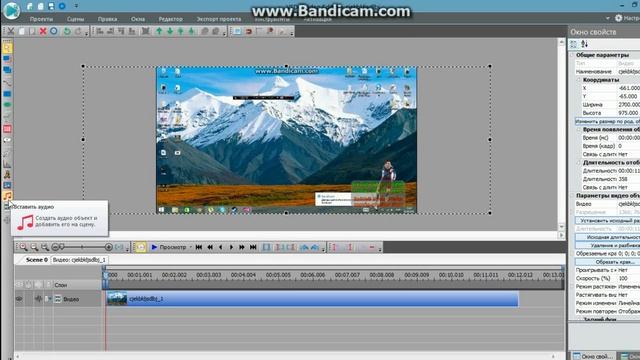Click the first green up-arrow order icon
640x360 pixels.
tap(159, 31)
